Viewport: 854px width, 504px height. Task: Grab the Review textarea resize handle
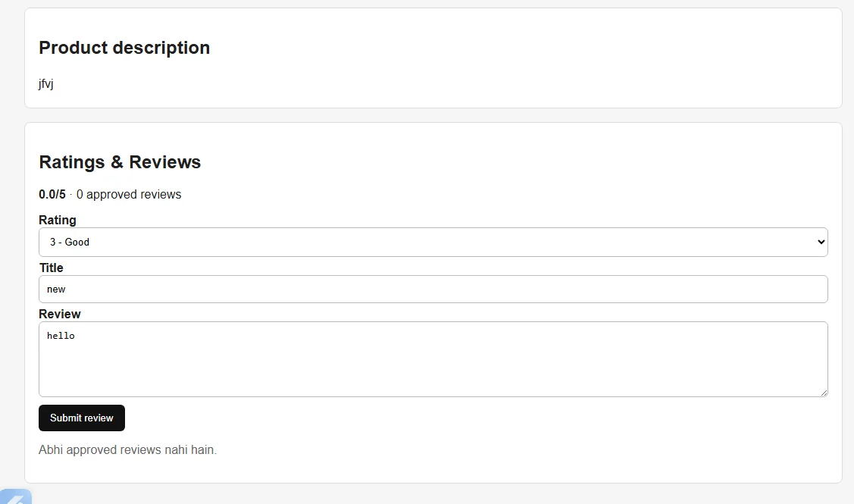(824, 393)
